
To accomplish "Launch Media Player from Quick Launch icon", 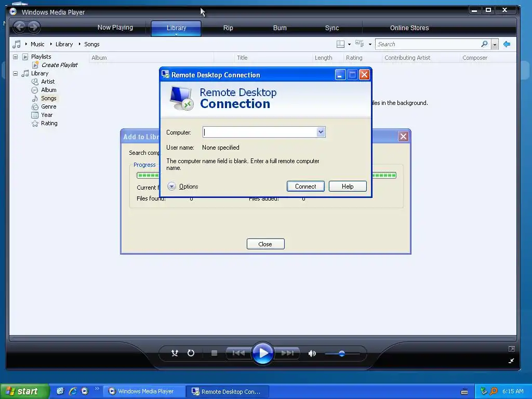I will pyautogui.click(x=85, y=391).
